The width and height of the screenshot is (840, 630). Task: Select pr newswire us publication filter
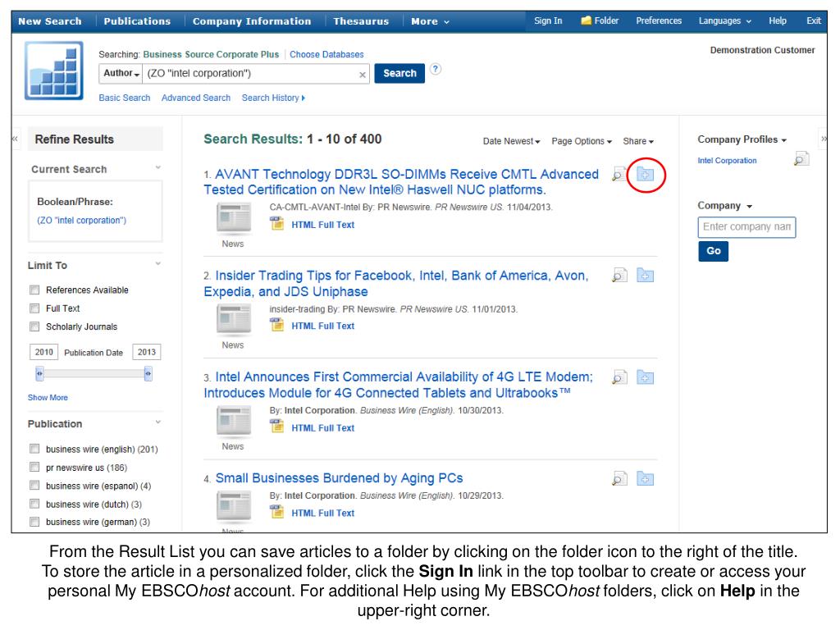point(34,467)
